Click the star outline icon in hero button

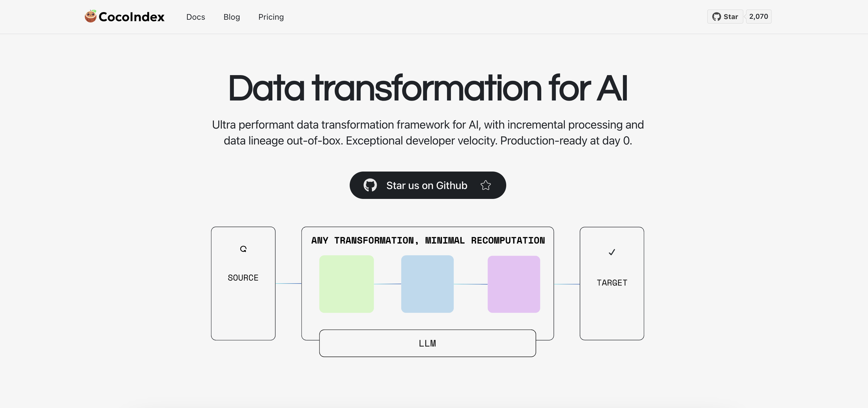486,185
